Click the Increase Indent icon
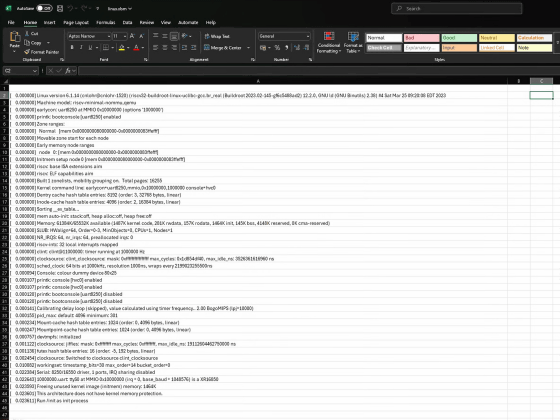The height and width of the screenshot is (420, 560). 194,48
